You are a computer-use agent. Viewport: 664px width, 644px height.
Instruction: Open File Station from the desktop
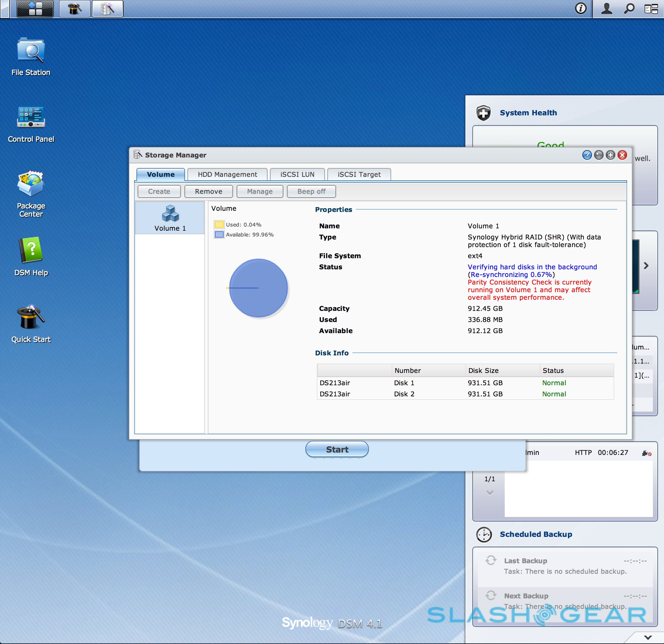30,52
